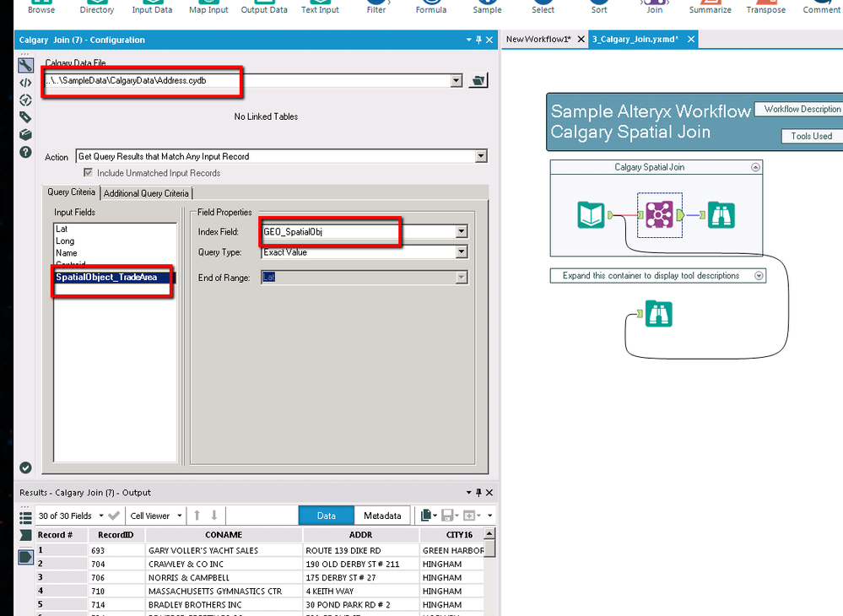This screenshot has width=843, height=616.
Task: Switch to the NewWorkflow1 tab
Action: click(538, 40)
